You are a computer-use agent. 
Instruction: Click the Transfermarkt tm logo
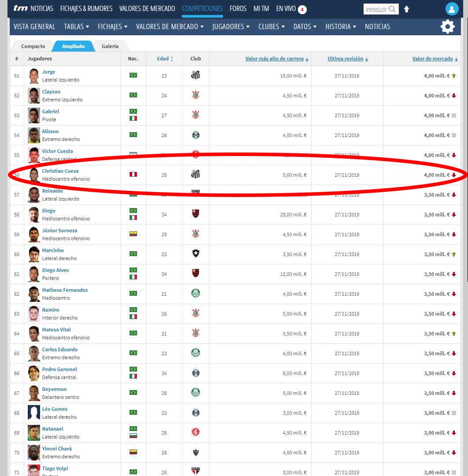point(20,8)
